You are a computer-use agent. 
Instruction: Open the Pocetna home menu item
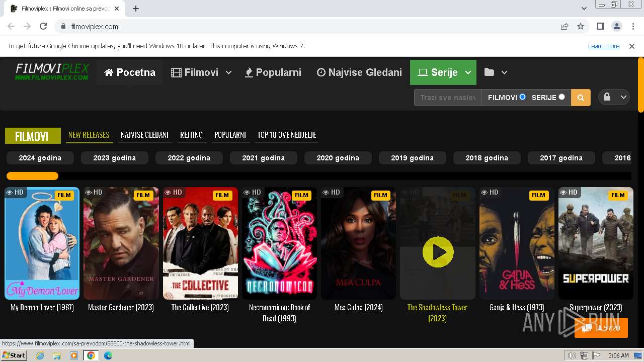tap(130, 72)
